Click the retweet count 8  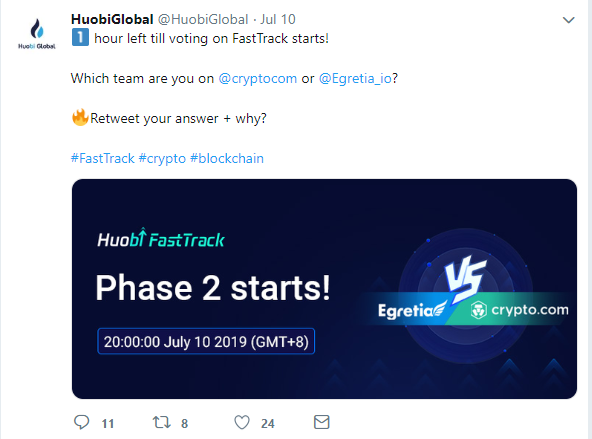(184, 424)
